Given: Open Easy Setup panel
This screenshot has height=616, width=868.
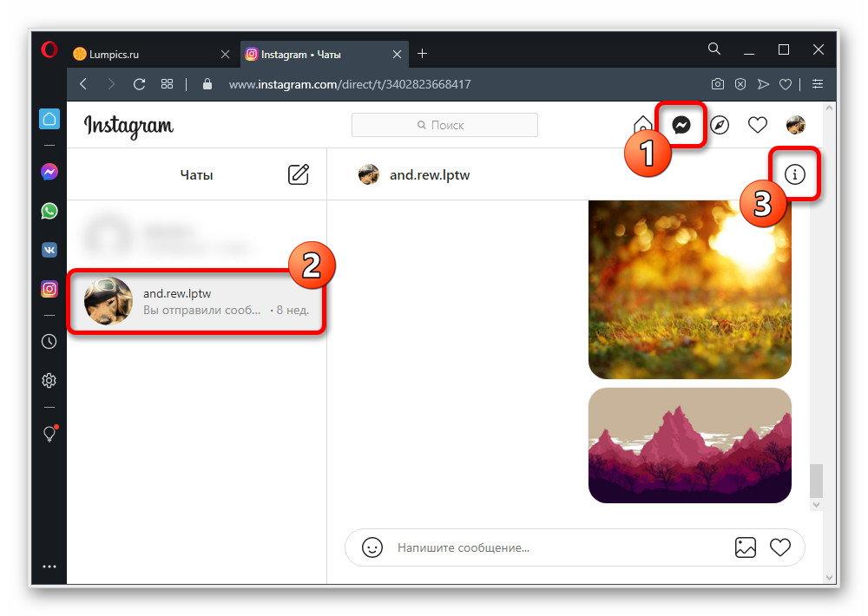Looking at the screenshot, I should click(x=818, y=84).
